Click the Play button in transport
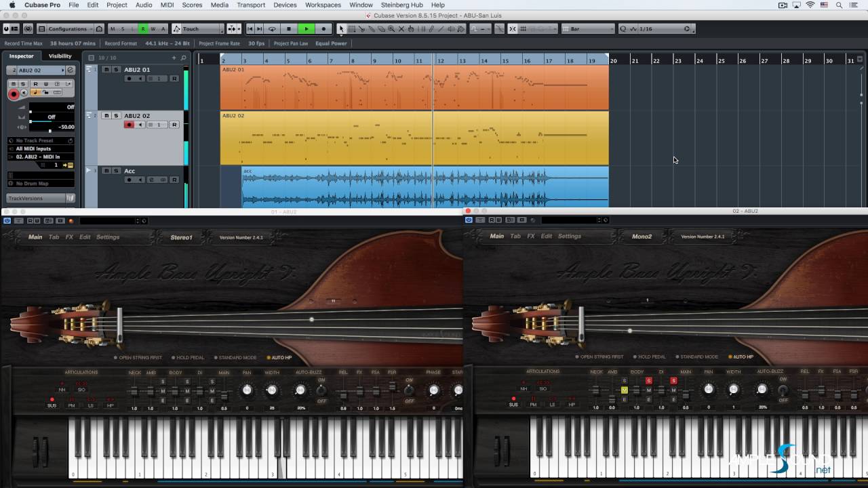The height and width of the screenshot is (488, 868). [307, 29]
